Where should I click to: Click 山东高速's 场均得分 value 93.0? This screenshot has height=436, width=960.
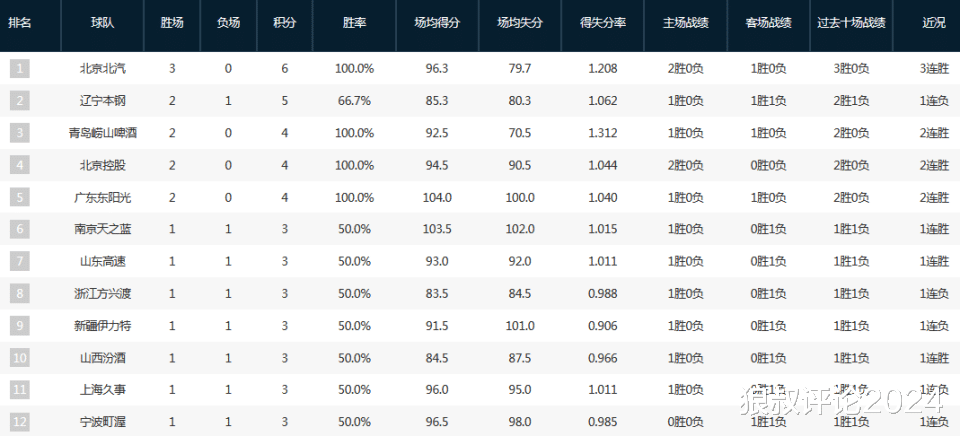[x=437, y=262]
